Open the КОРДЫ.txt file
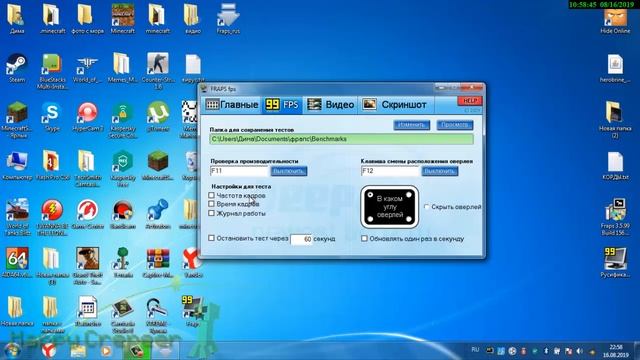640x360 pixels. (x=615, y=165)
